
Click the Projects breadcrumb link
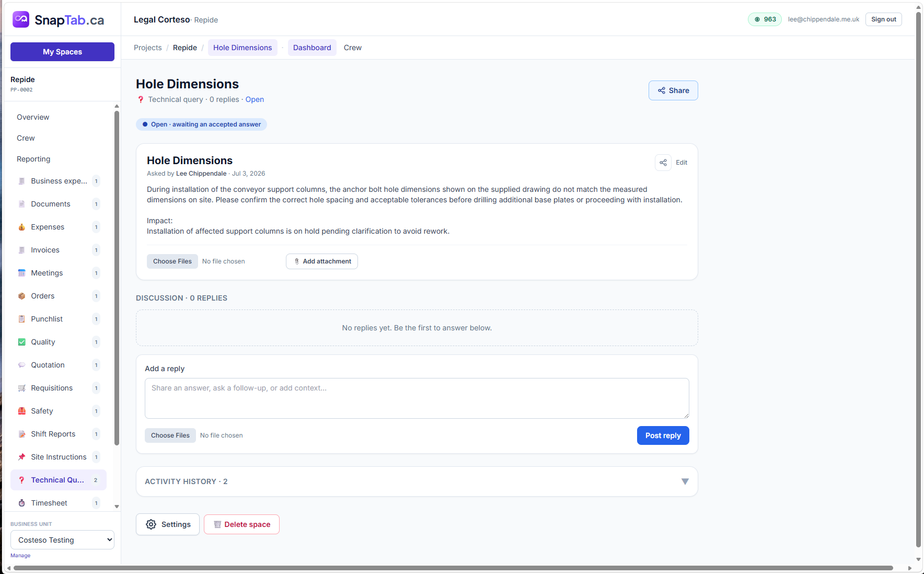[x=148, y=48]
